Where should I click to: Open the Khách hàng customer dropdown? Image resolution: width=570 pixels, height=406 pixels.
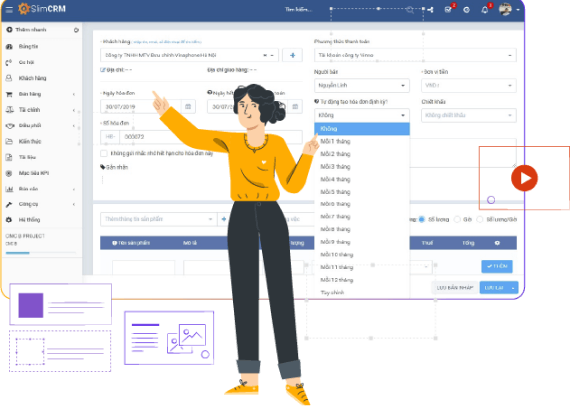coord(189,55)
